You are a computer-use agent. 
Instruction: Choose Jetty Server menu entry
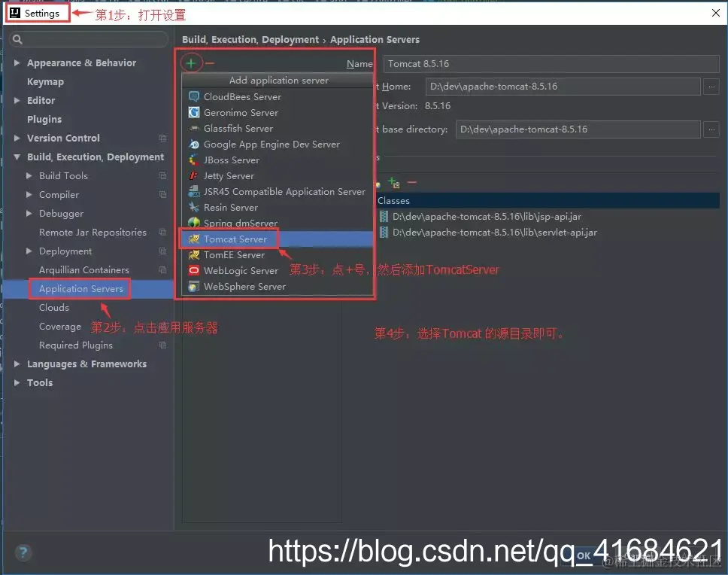278,175
